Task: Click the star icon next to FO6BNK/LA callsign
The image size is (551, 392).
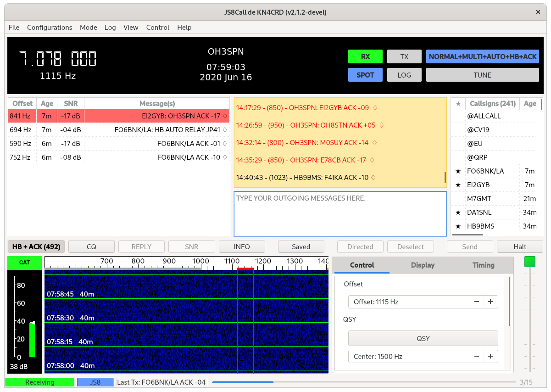Action: 458,171
